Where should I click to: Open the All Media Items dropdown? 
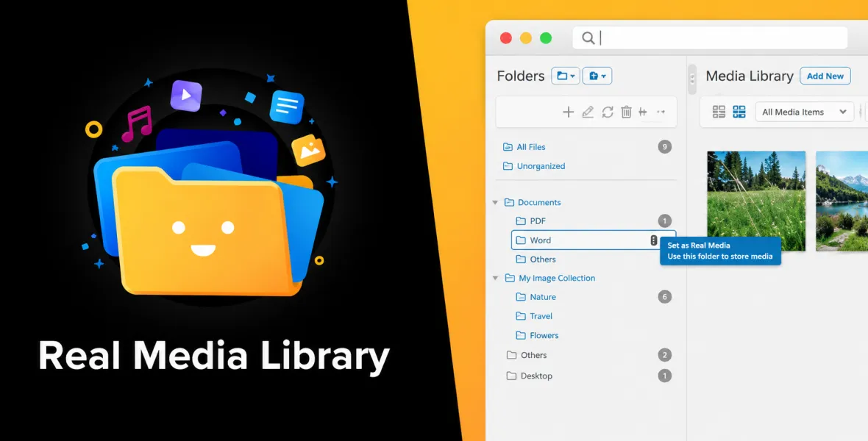coord(804,112)
